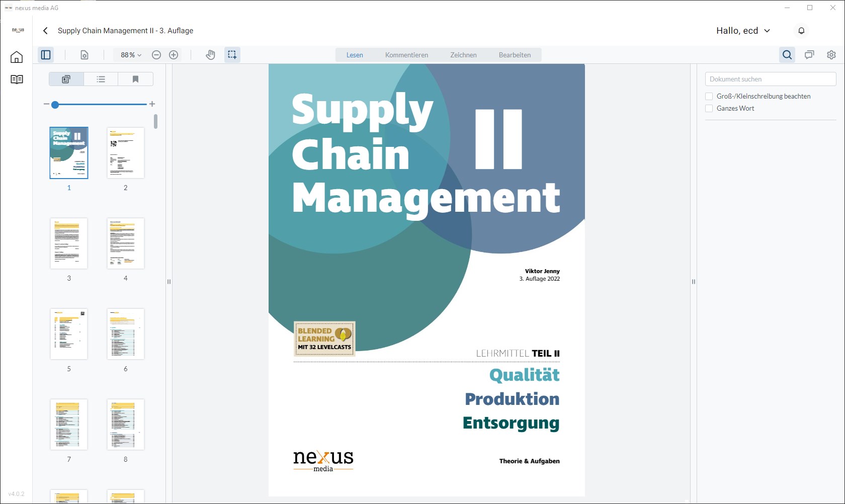Activate the area selection tool
845x504 pixels.
tap(232, 55)
